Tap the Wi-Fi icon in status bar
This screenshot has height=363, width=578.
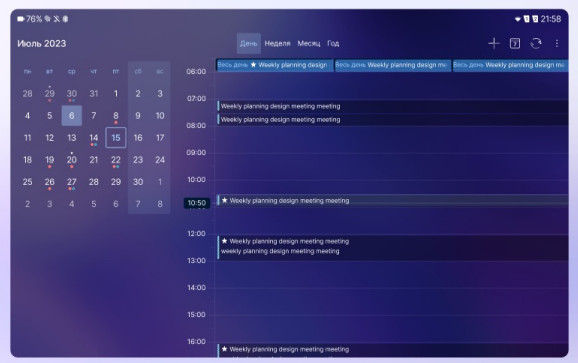(518, 19)
